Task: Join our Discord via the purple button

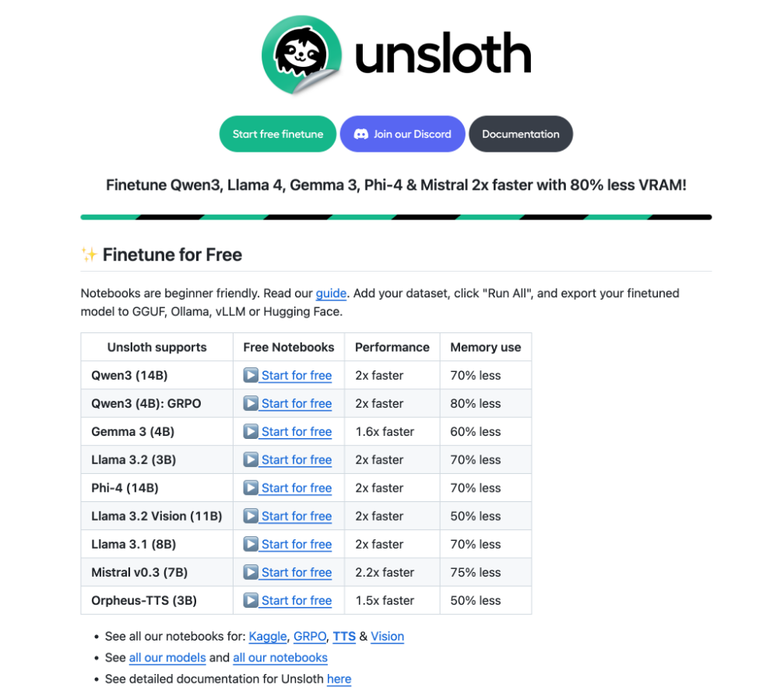Action: point(402,133)
